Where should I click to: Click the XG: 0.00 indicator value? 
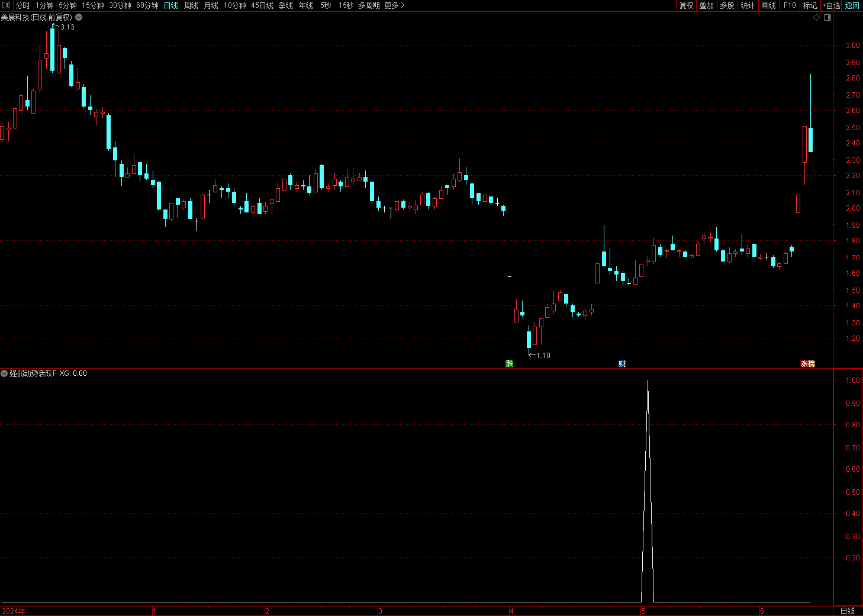(x=73, y=373)
